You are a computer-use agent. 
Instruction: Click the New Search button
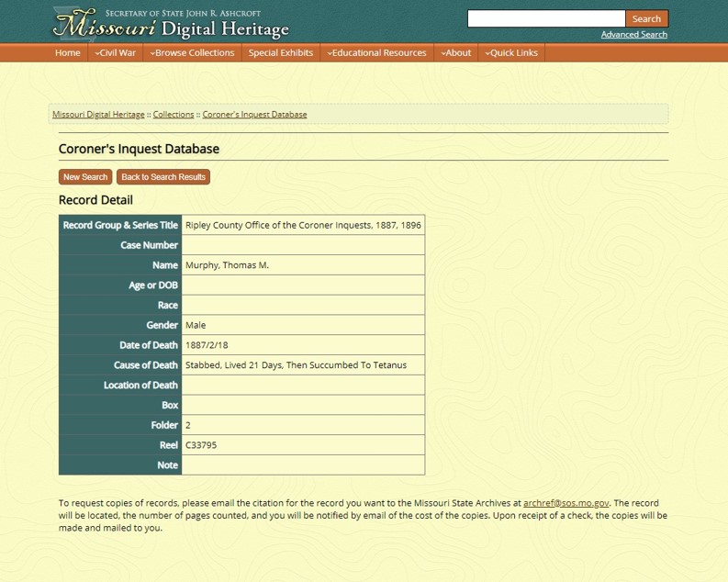85,177
